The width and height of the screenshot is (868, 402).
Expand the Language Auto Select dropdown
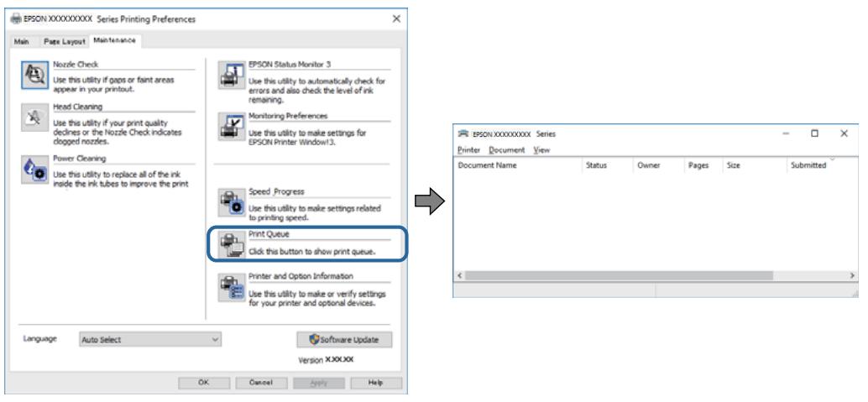150,340
